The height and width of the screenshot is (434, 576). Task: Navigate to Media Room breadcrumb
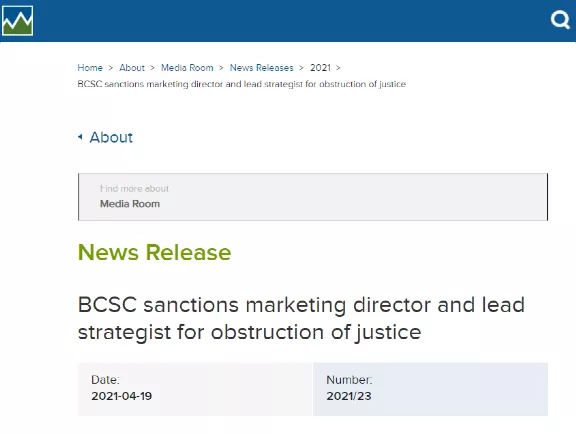[187, 68]
